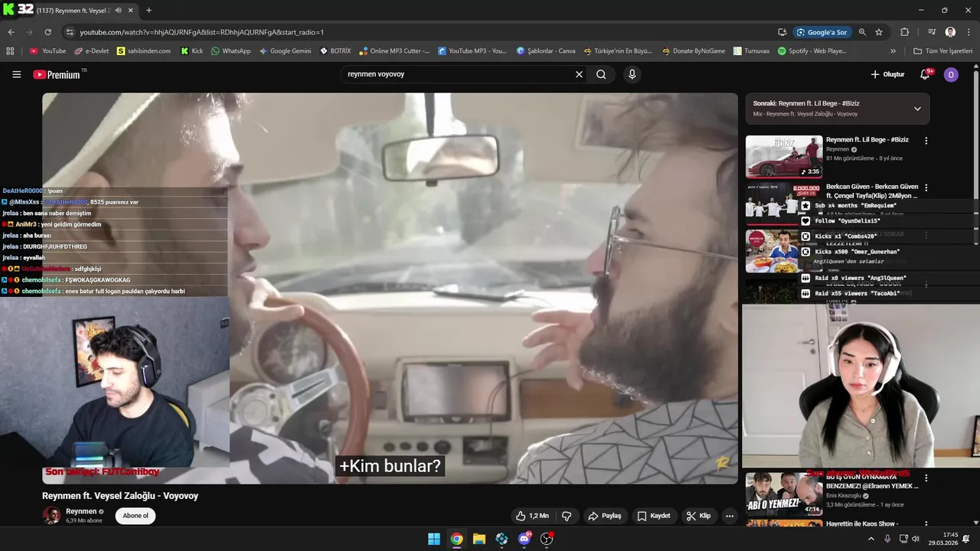980x551 pixels.
Task: Like the video with thumbs up
Action: (532, 516)
